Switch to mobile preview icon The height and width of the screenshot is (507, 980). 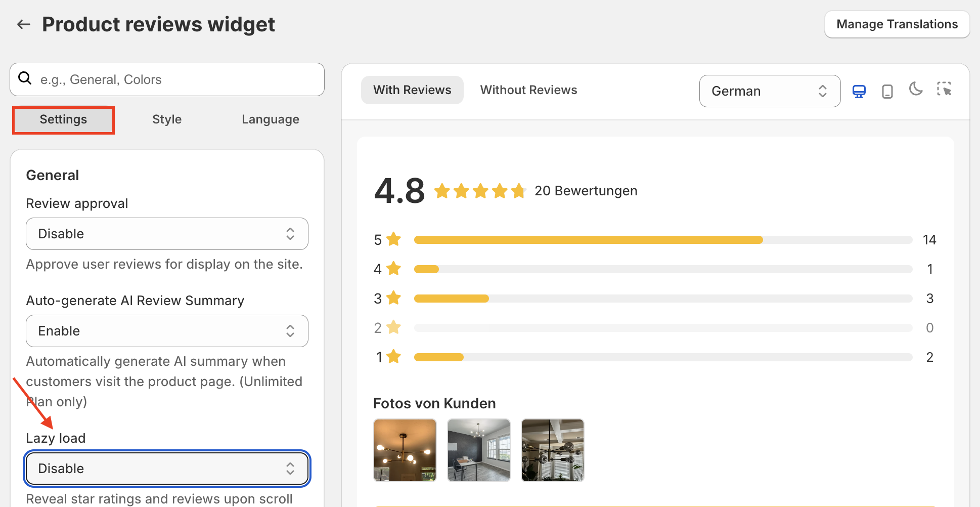(887, 91)
